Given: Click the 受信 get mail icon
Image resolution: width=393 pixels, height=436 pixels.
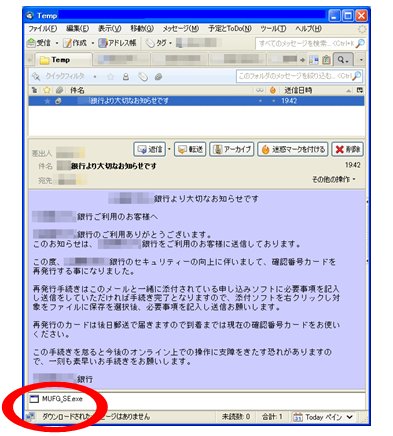Looking at the screenshot, I should (x=31, y=43).
